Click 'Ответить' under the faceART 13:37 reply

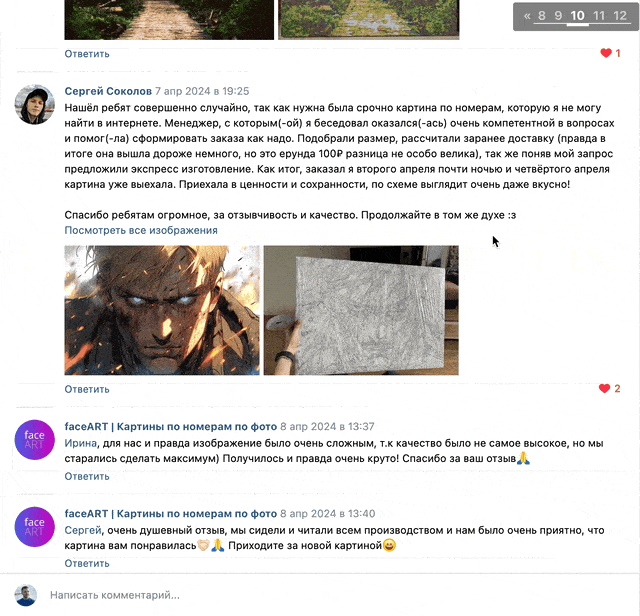point(87,476)
